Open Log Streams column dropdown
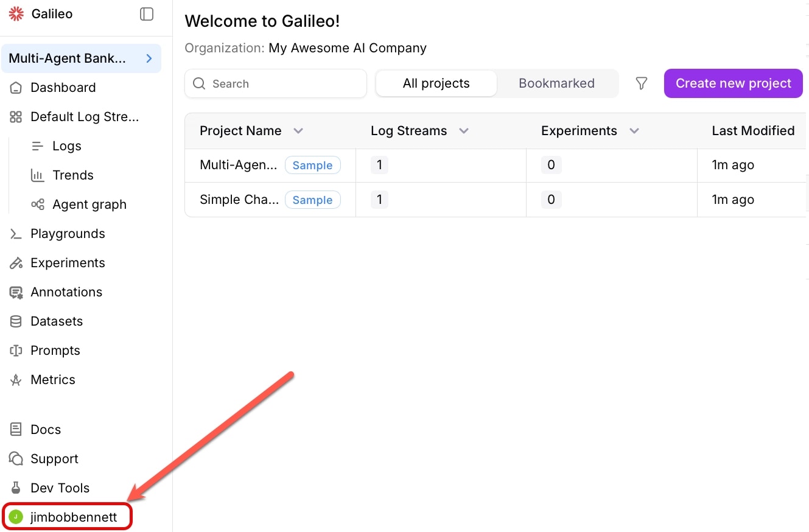 [464, 131]
